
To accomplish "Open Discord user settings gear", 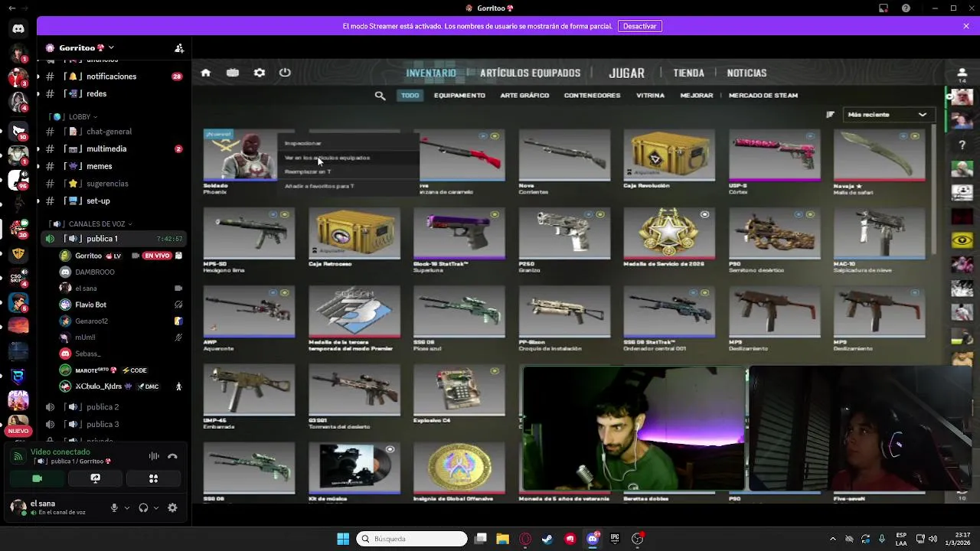I will pos(172,507).
